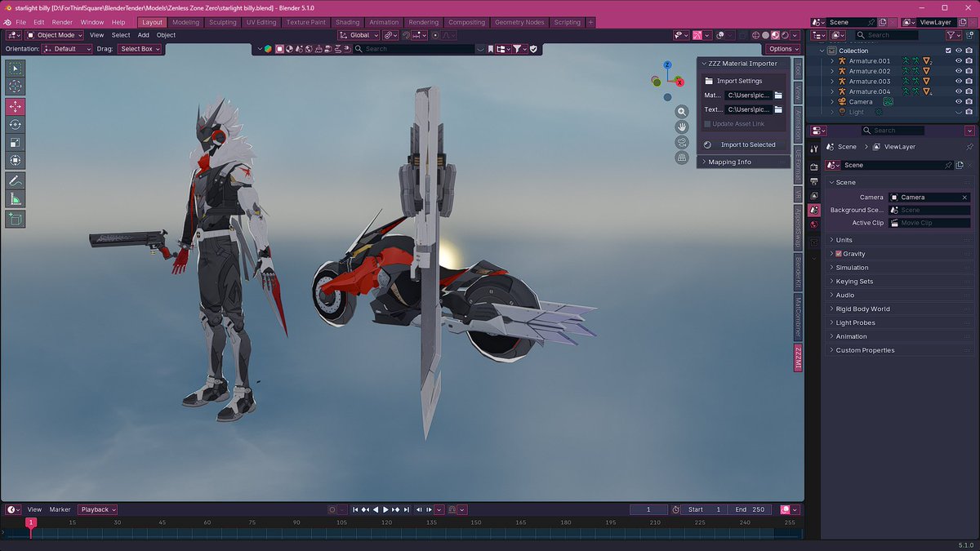Activate the Move tool
This screenshot has width=980, height=551.
coord(15,107)
